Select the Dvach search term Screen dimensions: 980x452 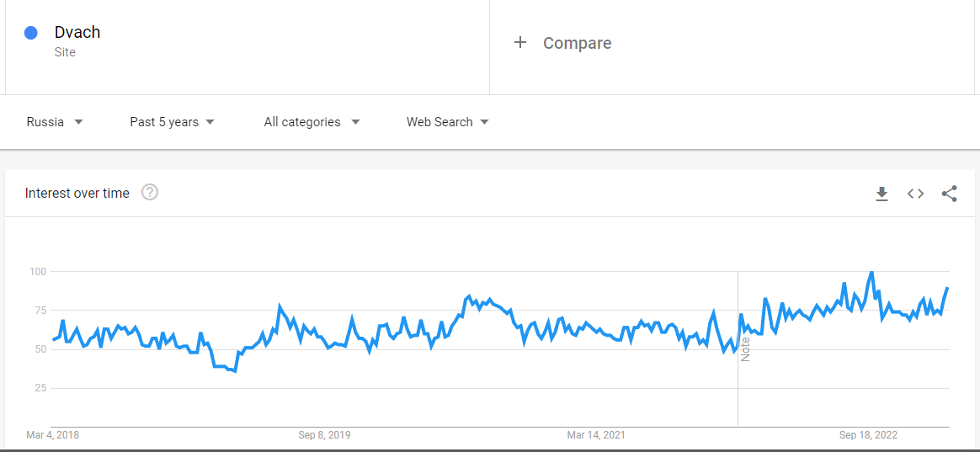click(77, 33)
